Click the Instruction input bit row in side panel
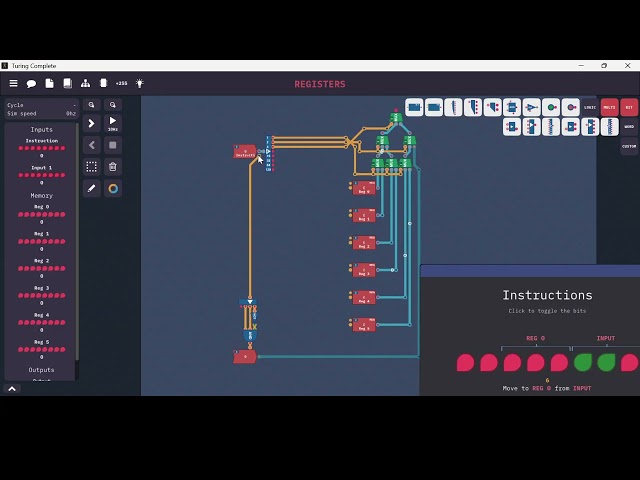640x480 pixels. [x=42, y=148]
